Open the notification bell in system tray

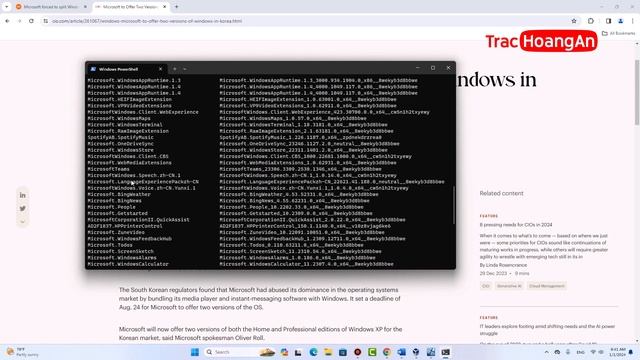click(631, 352)
